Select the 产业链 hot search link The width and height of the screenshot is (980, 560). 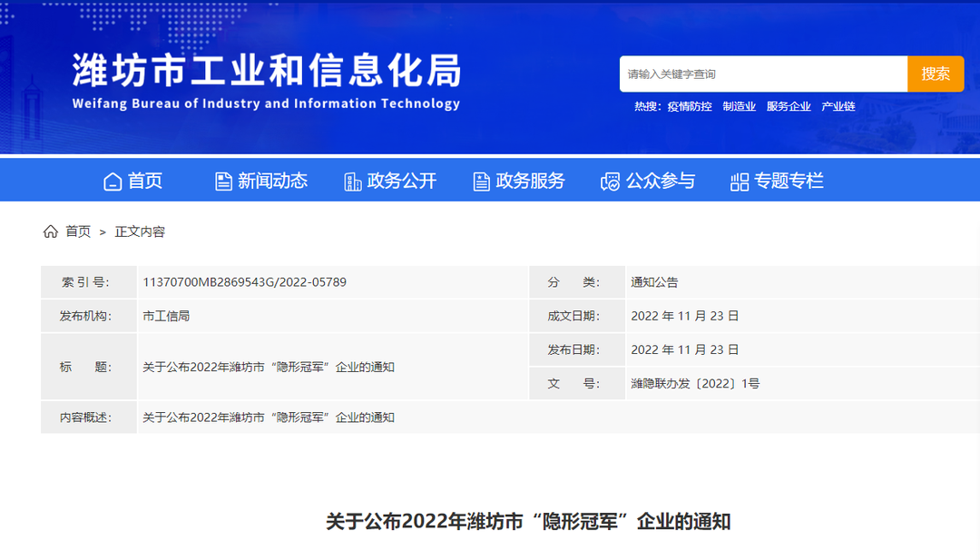click(x=838, y=106)
